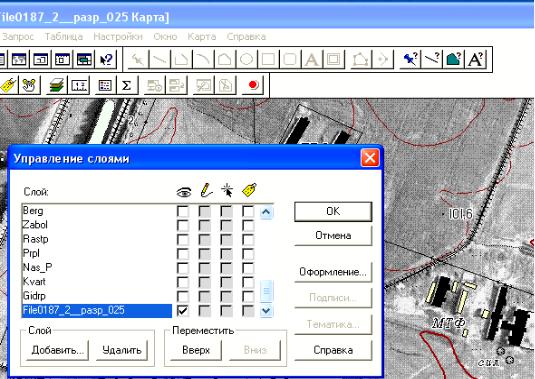
Task: Open the New Graph Window tool
Action: click(41, 60)
